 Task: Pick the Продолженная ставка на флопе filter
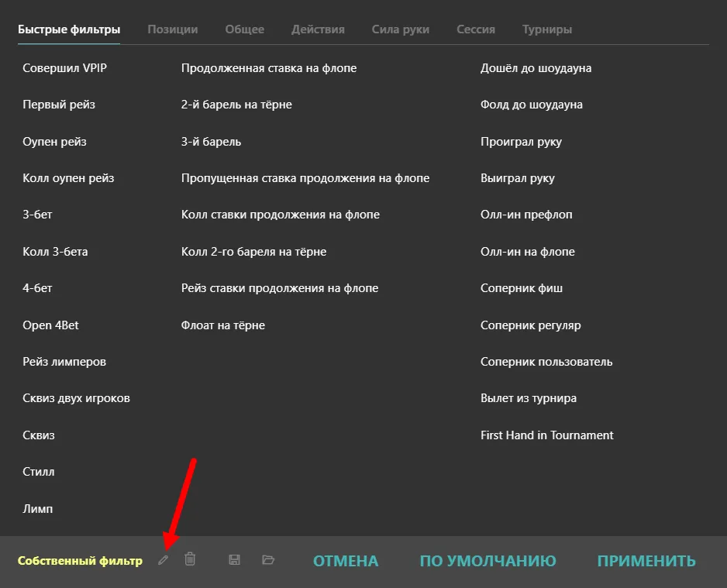click(x=268, y=68)
